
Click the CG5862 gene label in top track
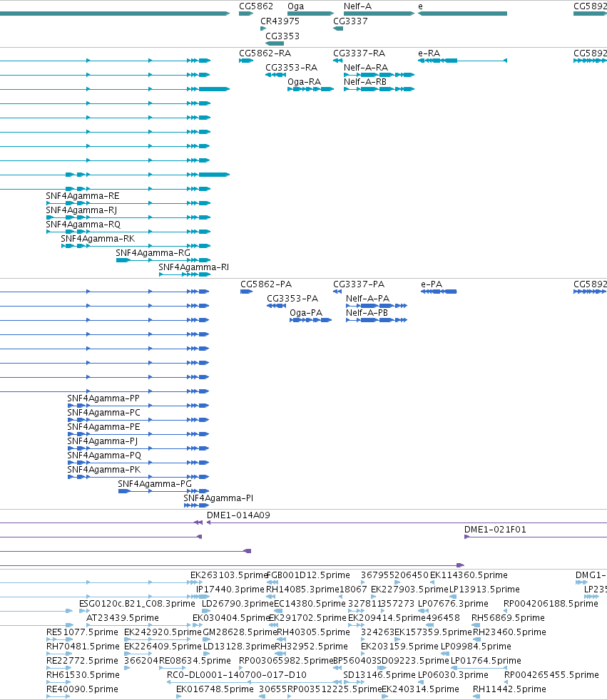tap(256, 6)
